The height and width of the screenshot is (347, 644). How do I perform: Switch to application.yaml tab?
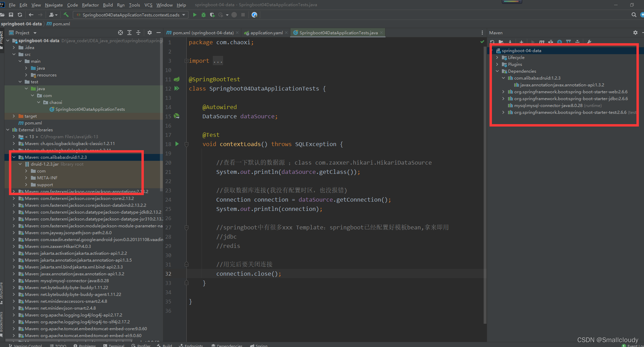(266, 33)
